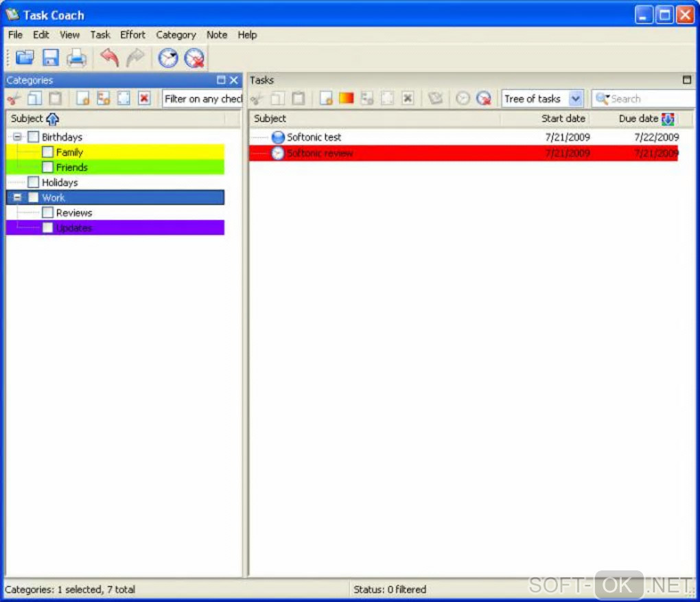
Task: Check the Holidays category checkbox
Action: (34, 182)
